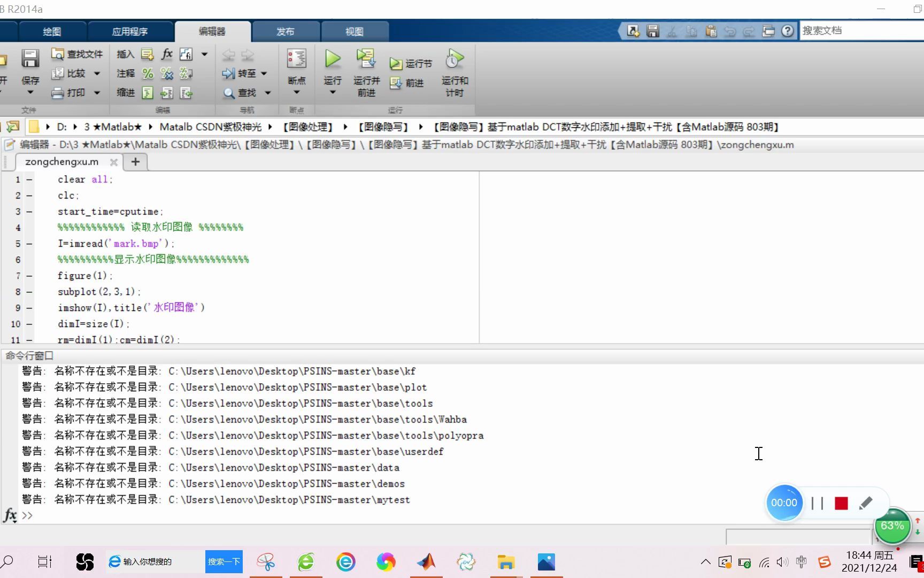
Task: Click Run and Advance (运行并前进)
Action: click(366, 72)
